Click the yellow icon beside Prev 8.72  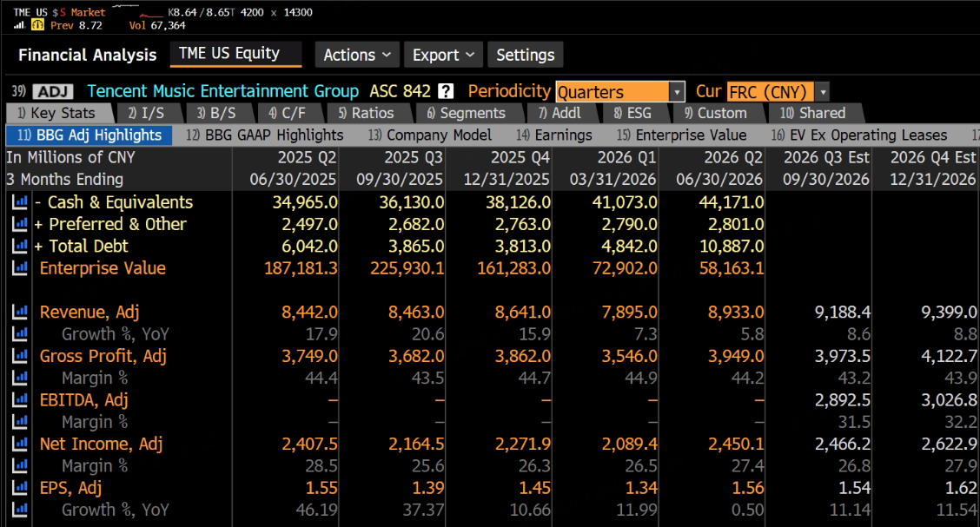[x=37, y=25]
